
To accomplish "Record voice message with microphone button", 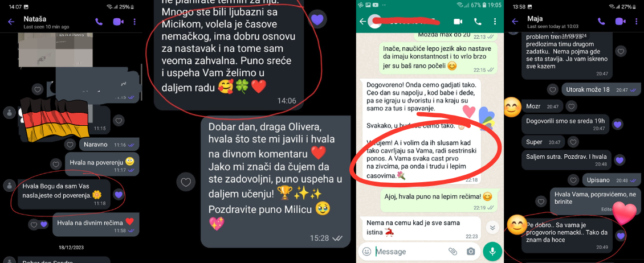I will [x=492, y=251].
